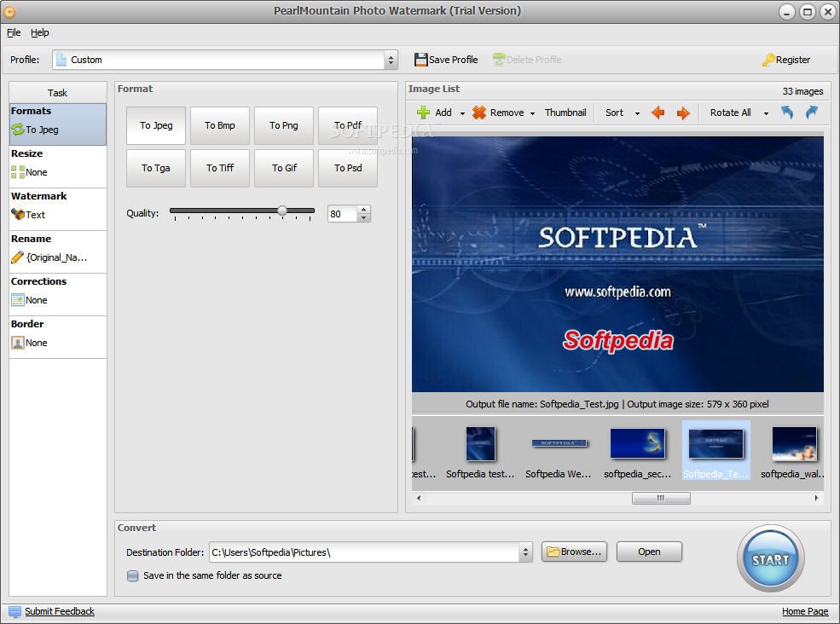Image resolution: width=840 pixels, height=624 pixels.
Task: Click the Open destination folder button
Action: click(x=649, y=552)
